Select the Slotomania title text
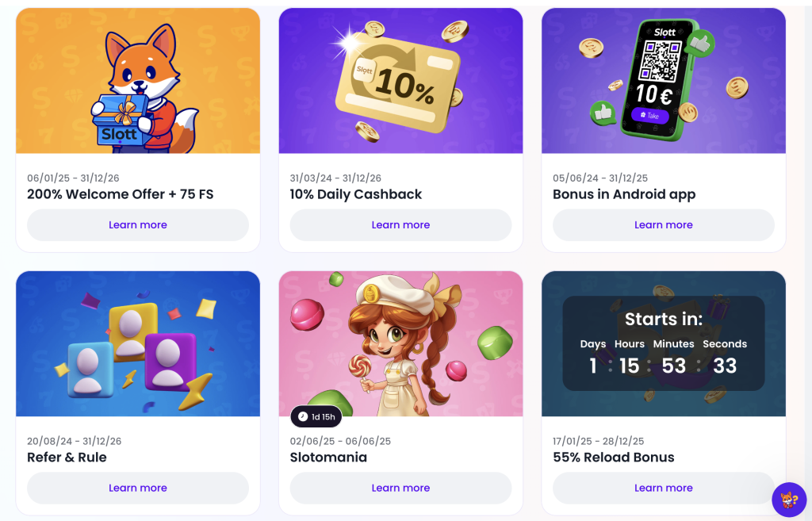 (x=328, y=458)
